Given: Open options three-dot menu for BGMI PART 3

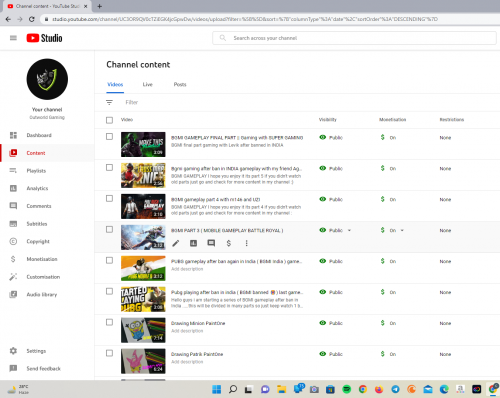Looking at the screenshot, I should tap(246, 243).
